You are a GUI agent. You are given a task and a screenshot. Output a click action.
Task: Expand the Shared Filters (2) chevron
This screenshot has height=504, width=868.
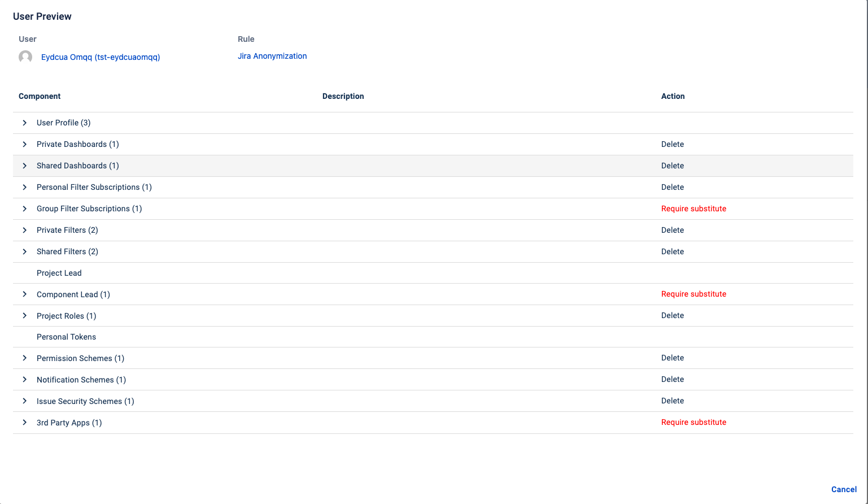[x=25, y=251]
